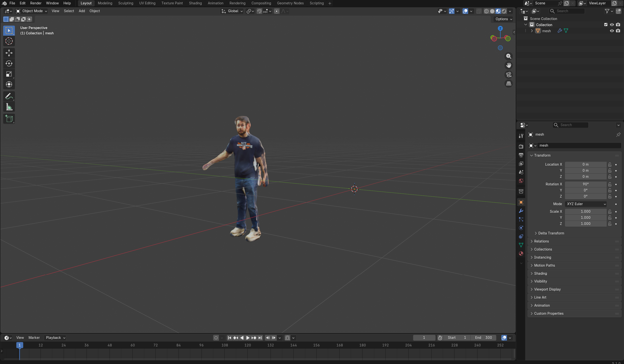
Task: Toggle viewport overlays button
Action: click(465, 11)
